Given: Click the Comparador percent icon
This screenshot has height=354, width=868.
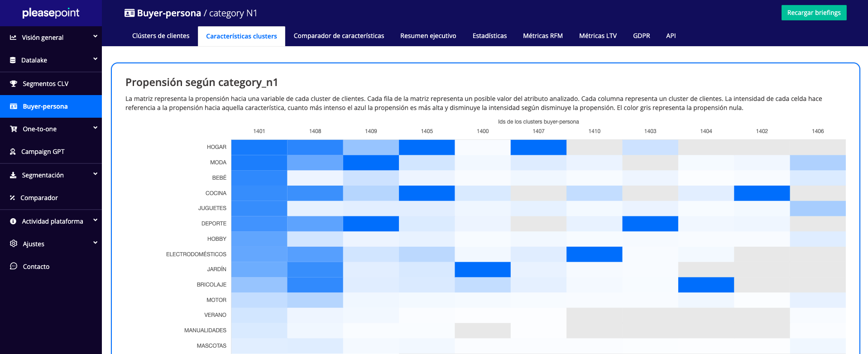Looking at the screenshot, I should tap(13, 198).
